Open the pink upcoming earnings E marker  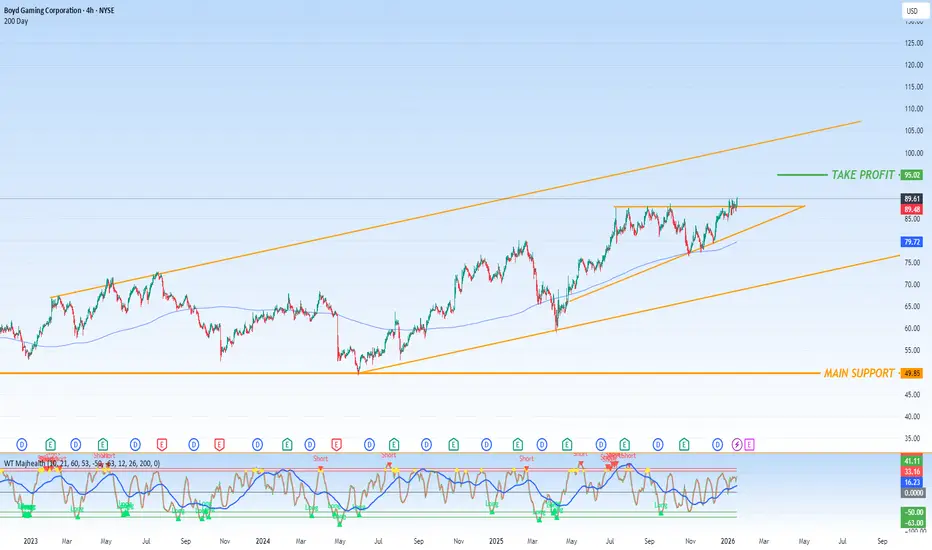pyautogui.click(x=749, y=444)
